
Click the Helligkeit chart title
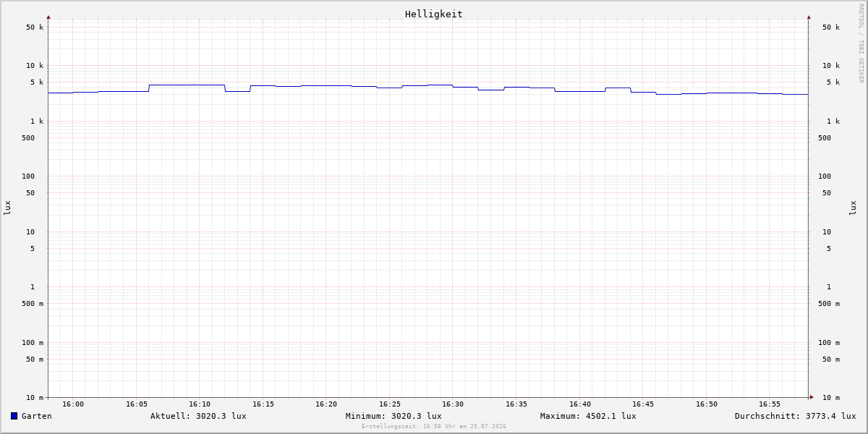434,14
